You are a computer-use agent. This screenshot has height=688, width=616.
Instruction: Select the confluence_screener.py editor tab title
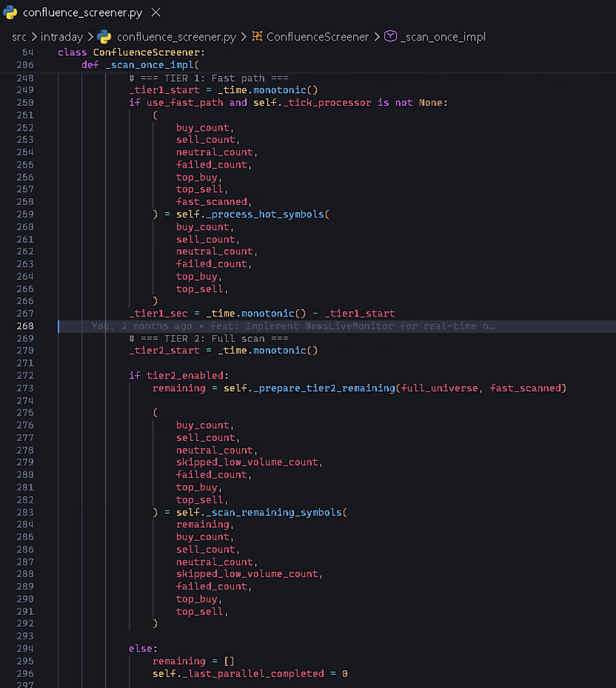coord(83,12)
